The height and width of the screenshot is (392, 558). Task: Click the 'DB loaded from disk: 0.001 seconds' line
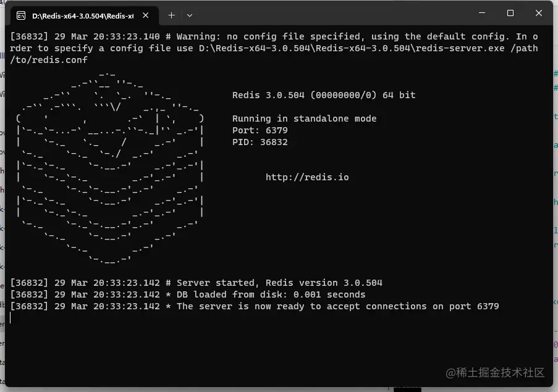click(x=188, y=294)
